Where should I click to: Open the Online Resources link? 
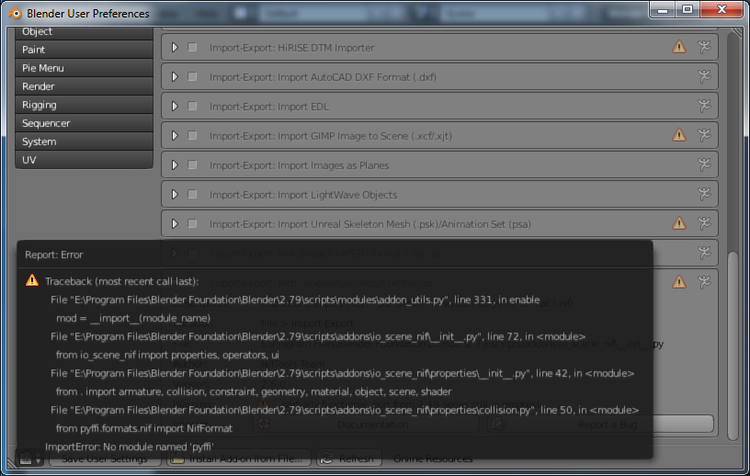[433, 459]
